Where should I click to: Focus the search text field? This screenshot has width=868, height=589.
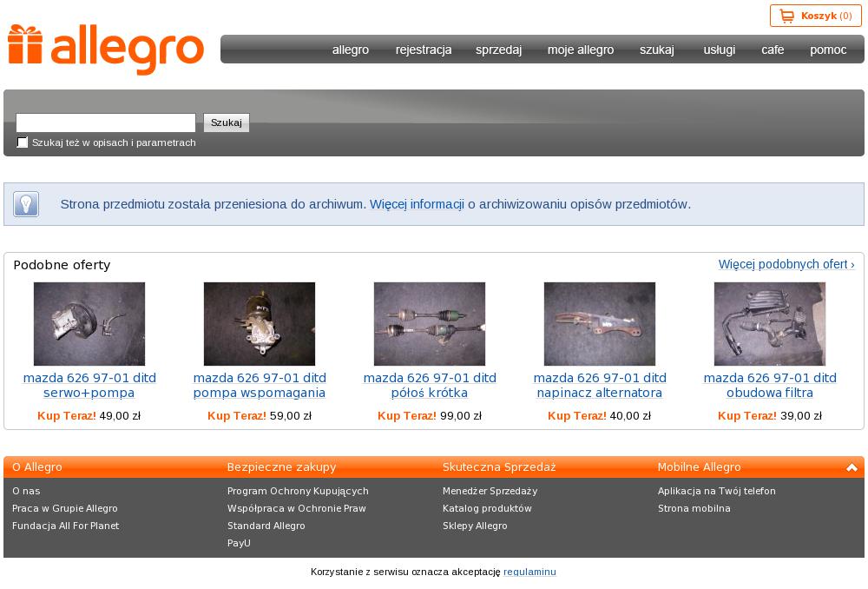point(106,122)
